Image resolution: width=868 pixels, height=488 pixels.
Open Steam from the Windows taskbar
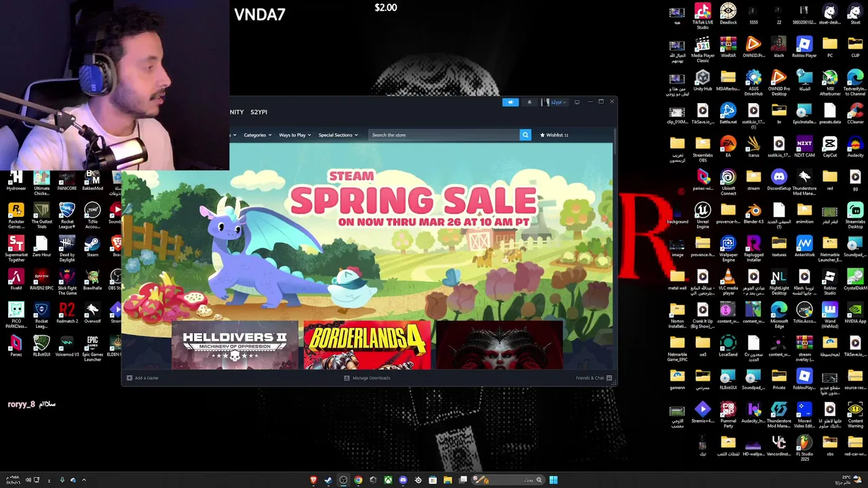point(328,480)
